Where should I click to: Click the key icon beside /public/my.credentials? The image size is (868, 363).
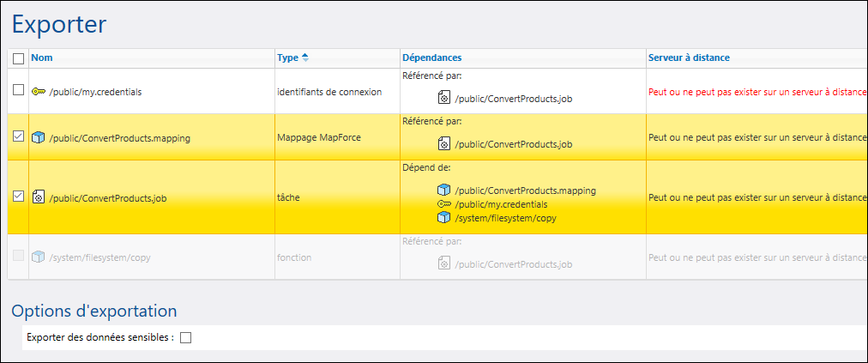point(39,92)
